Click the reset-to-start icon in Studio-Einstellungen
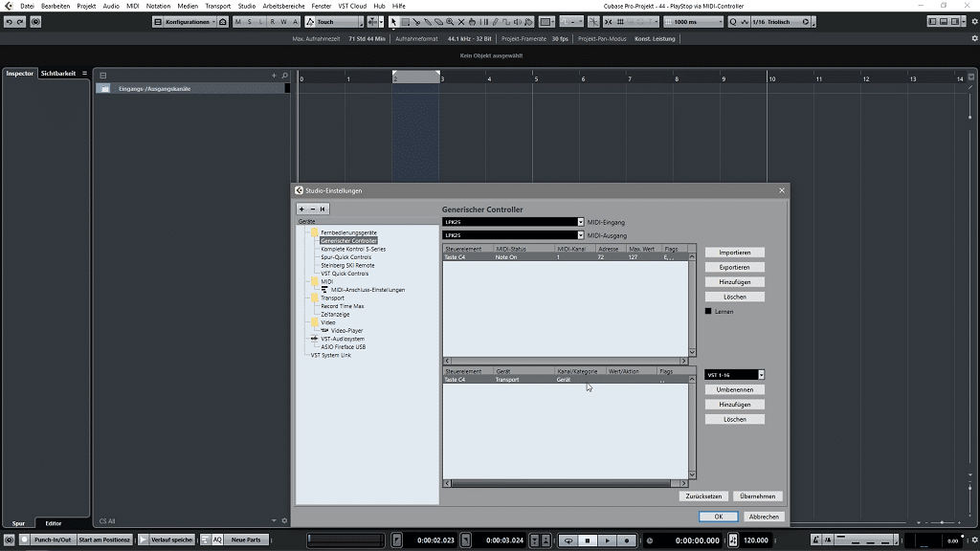The height and width of the screenshot is (551, 980). [323, 209]
